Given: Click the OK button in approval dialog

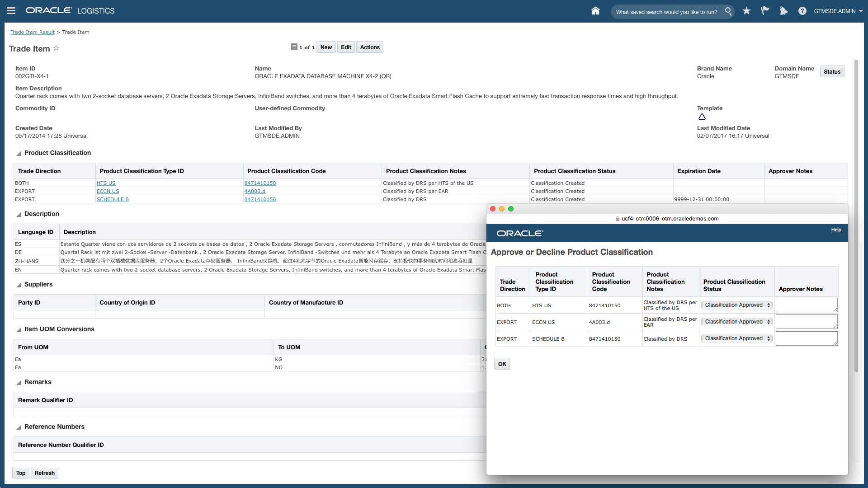Looking at the screenshot, I should click(x=502, y=363).
